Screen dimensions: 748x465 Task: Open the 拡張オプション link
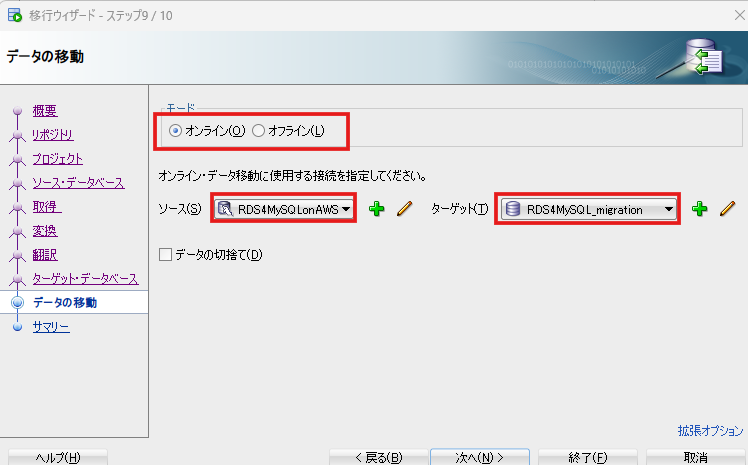710,431
